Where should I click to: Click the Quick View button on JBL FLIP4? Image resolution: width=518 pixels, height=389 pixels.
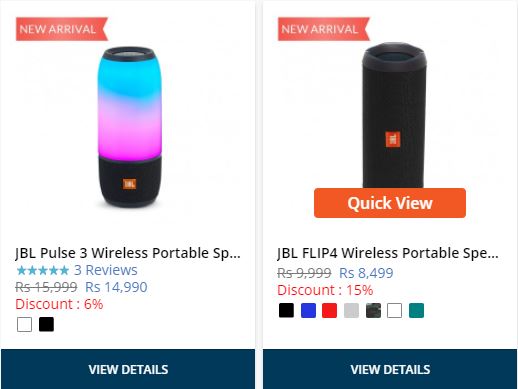tap(390, 203)
